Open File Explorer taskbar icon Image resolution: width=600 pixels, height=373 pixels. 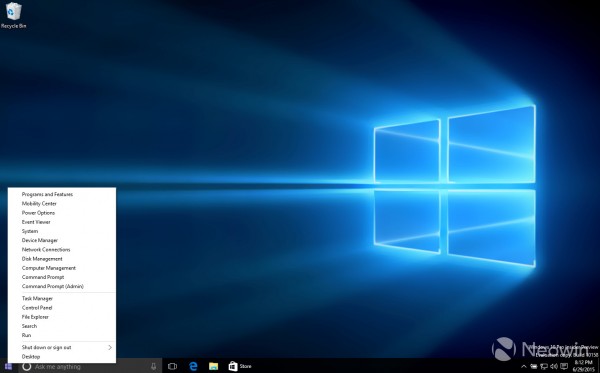[213, 366]
